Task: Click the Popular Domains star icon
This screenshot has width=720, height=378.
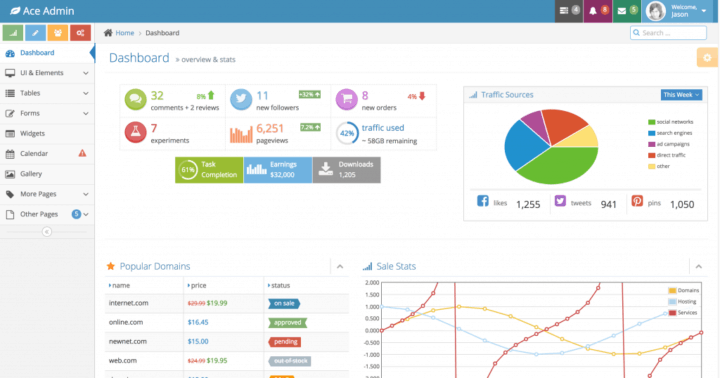Action: coord(111,266)
